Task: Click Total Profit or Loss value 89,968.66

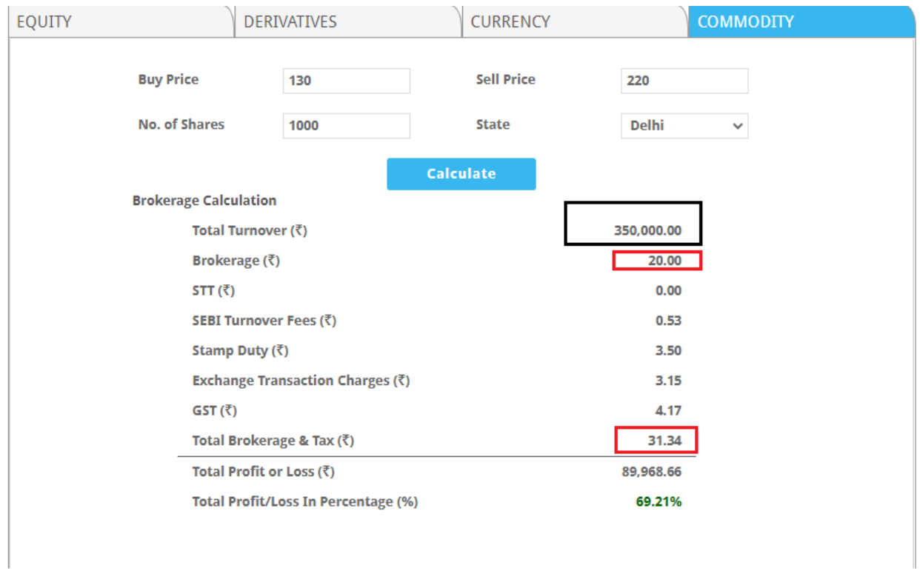Action: 651,472
